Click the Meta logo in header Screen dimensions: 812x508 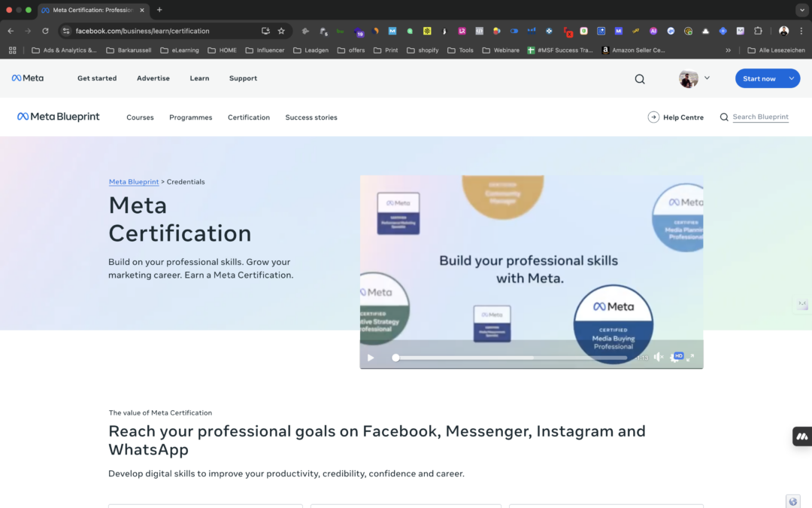tap(28, 78)
